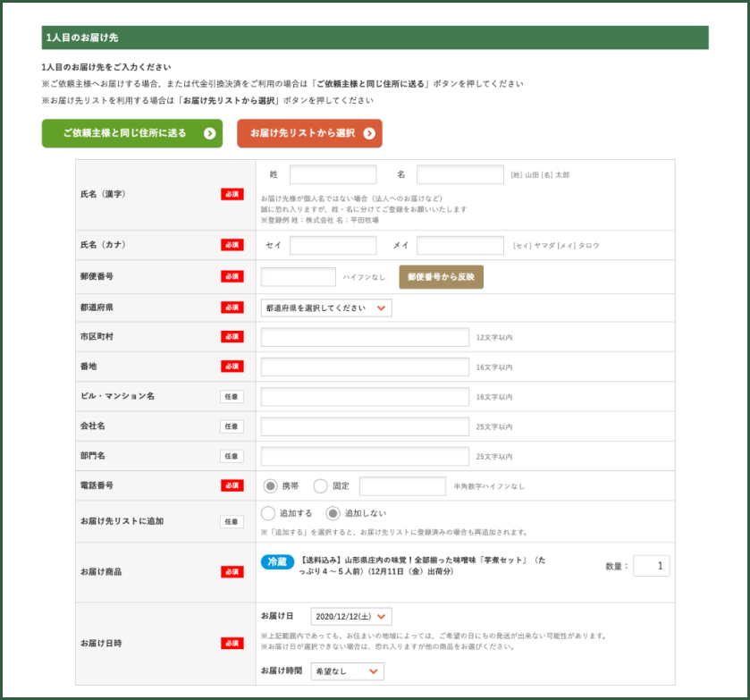Click the 会社名 company name field
The image size is (750, 700).
coord(365,426)
